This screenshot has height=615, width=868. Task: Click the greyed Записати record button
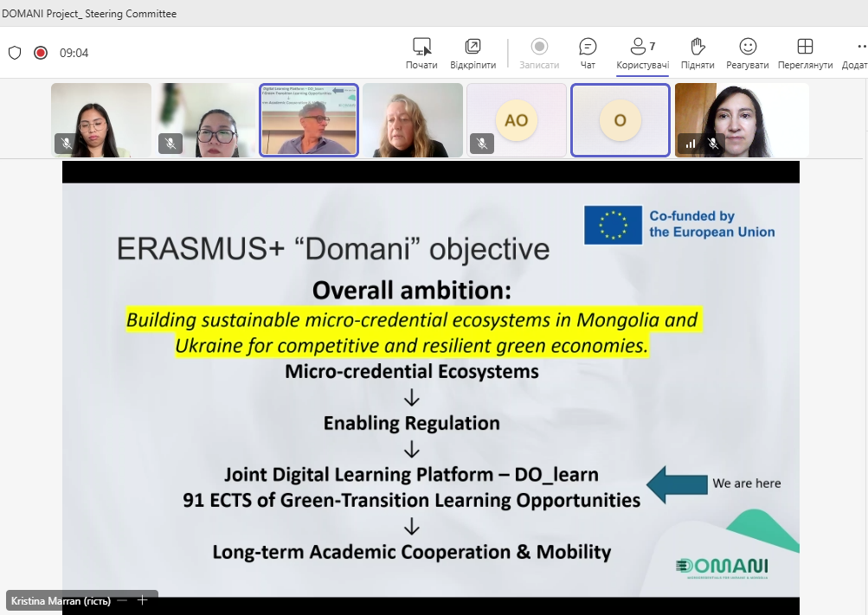point(539,53)
